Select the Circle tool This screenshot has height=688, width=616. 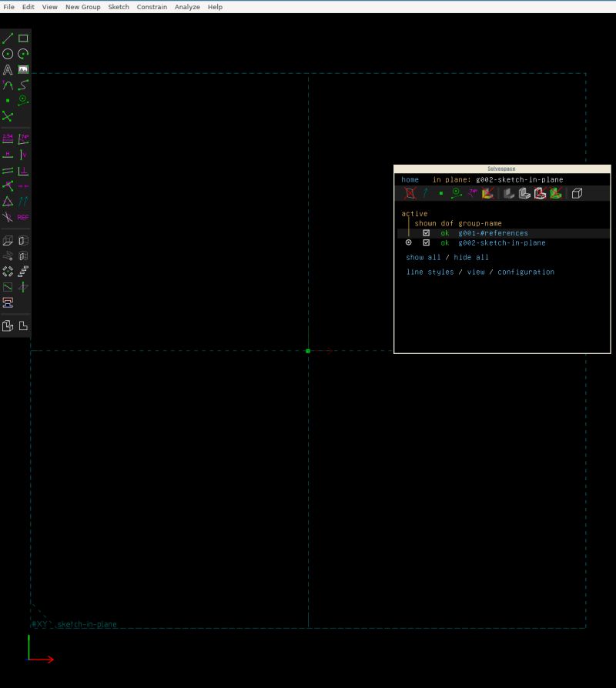click(x=8, y=54)
